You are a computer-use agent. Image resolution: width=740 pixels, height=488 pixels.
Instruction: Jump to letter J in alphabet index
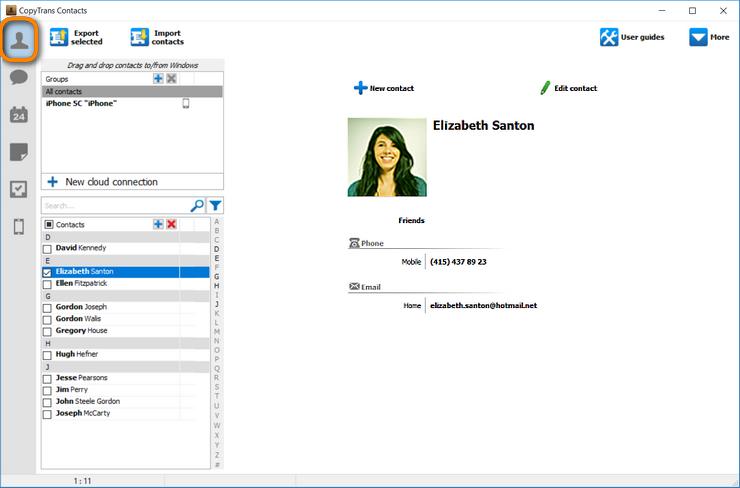(217, 304)
